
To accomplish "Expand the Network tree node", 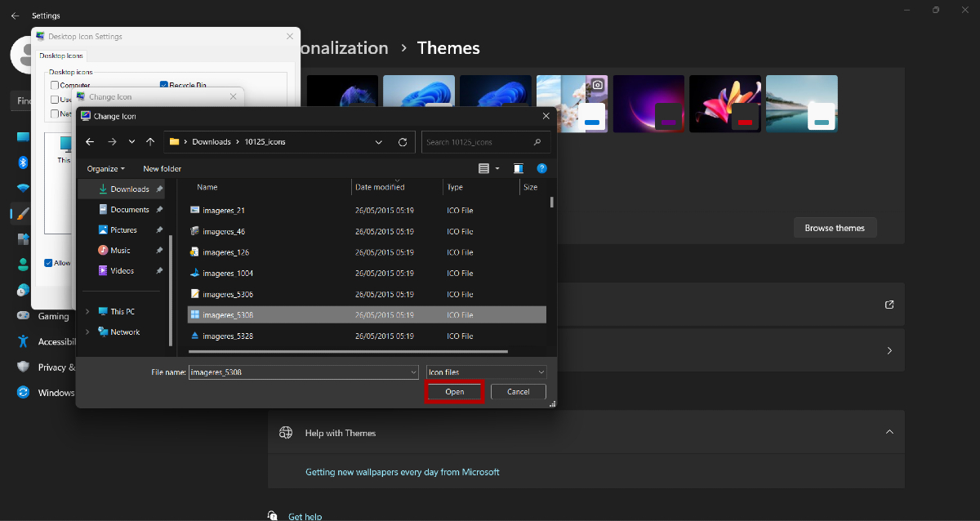I will (87, 332).
